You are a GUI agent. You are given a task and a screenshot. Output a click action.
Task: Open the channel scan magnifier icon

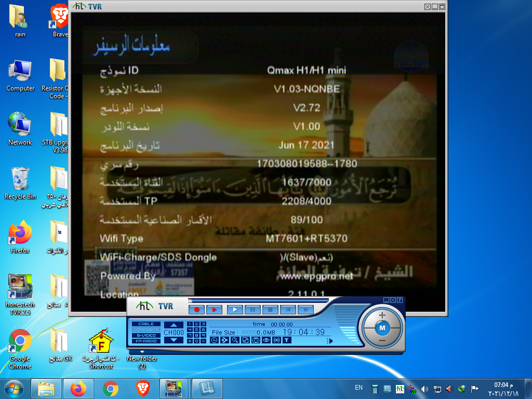coord(235,340)
